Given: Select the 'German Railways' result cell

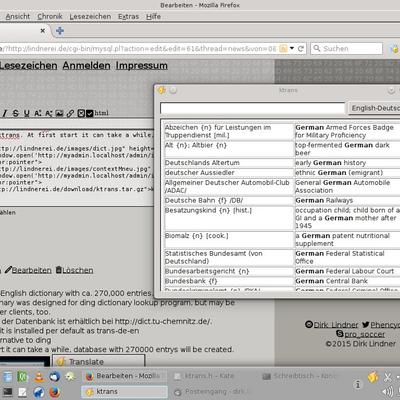Looking at the screenshot, I should (347, 200).
